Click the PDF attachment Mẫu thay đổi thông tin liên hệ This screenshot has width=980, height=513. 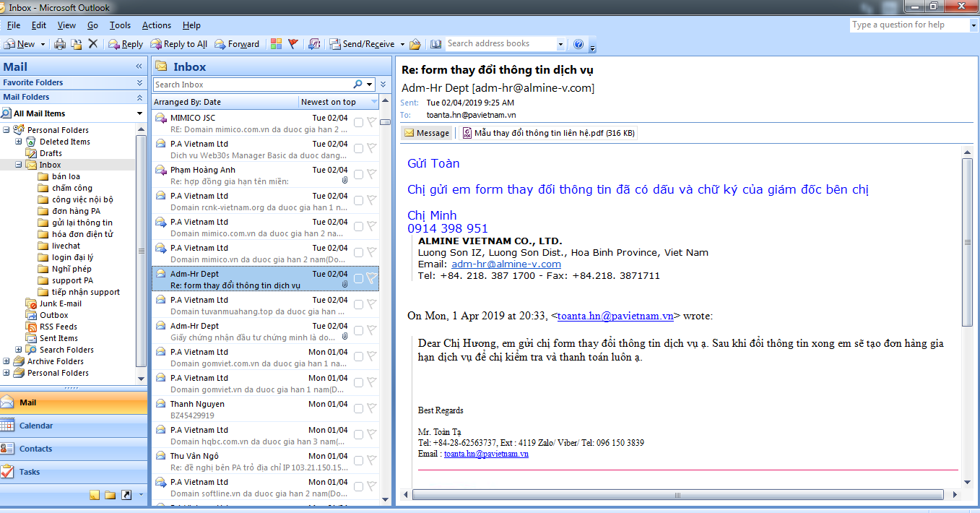pyautogui.click(x=549, y=133)
